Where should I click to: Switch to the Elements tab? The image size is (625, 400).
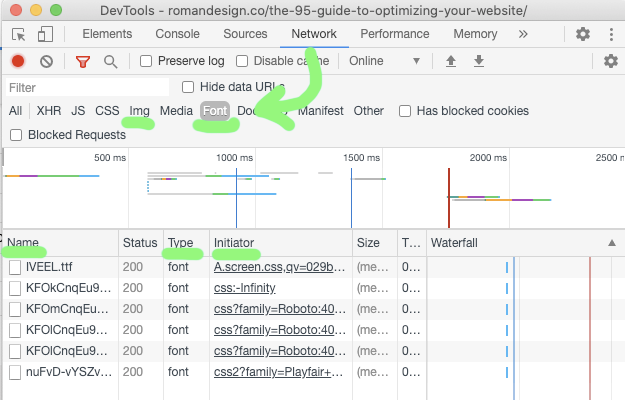click(107, 34)
